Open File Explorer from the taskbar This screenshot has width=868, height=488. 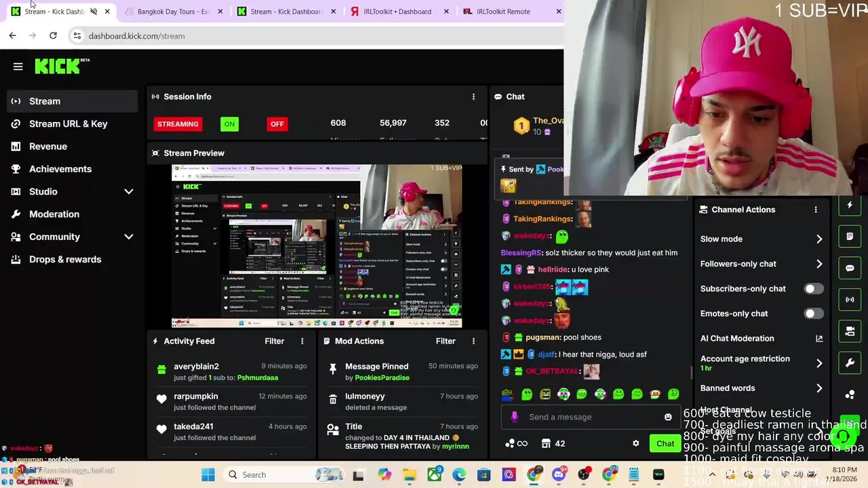409,474
